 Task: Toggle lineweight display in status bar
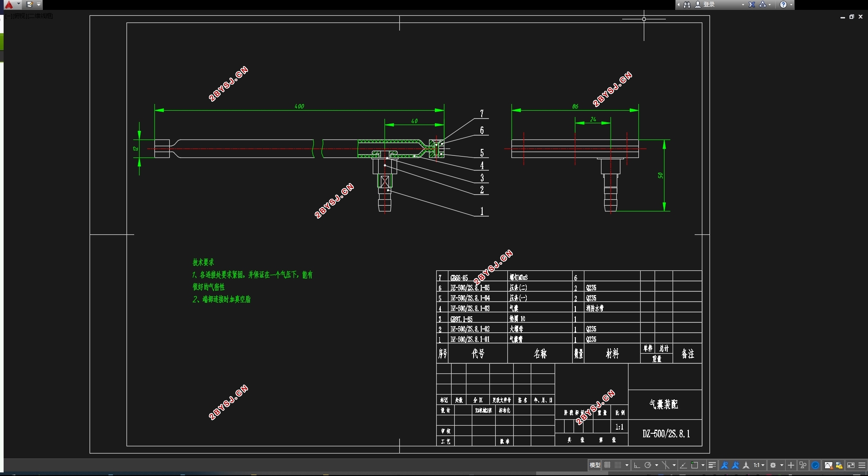(712, 465)
